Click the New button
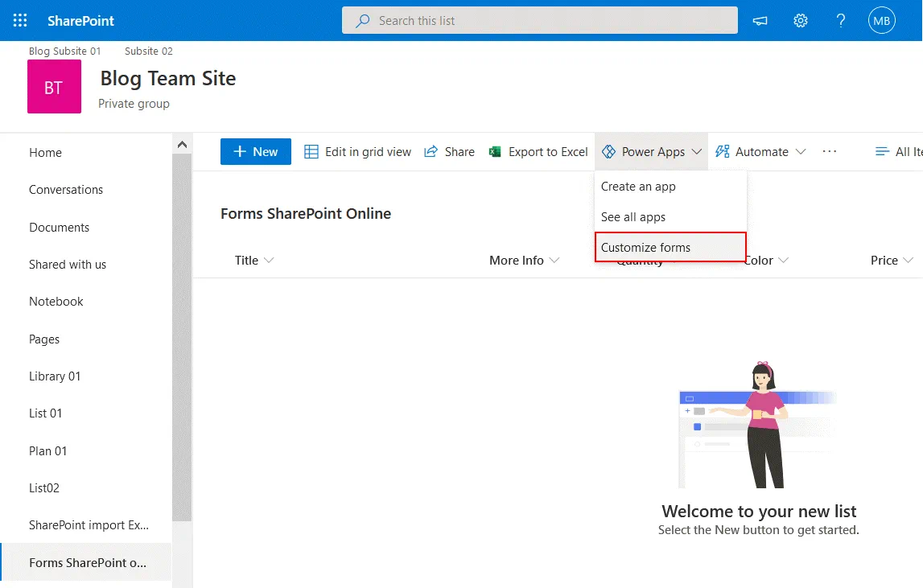The width and height of the screenshot is (923, 588). [255, 152]
